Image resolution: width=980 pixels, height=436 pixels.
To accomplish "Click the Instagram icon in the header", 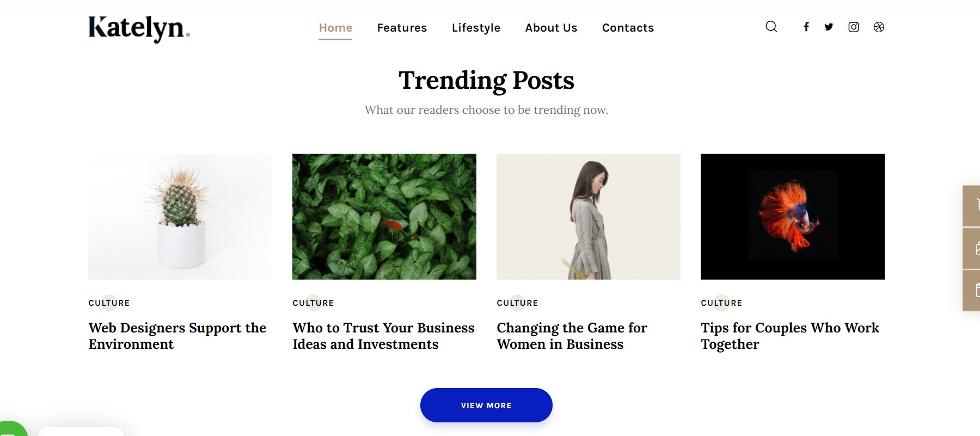I will click(853, 27).
